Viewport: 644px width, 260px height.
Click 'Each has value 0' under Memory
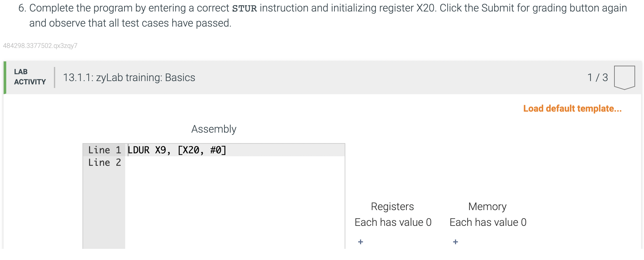pos(488,222)
